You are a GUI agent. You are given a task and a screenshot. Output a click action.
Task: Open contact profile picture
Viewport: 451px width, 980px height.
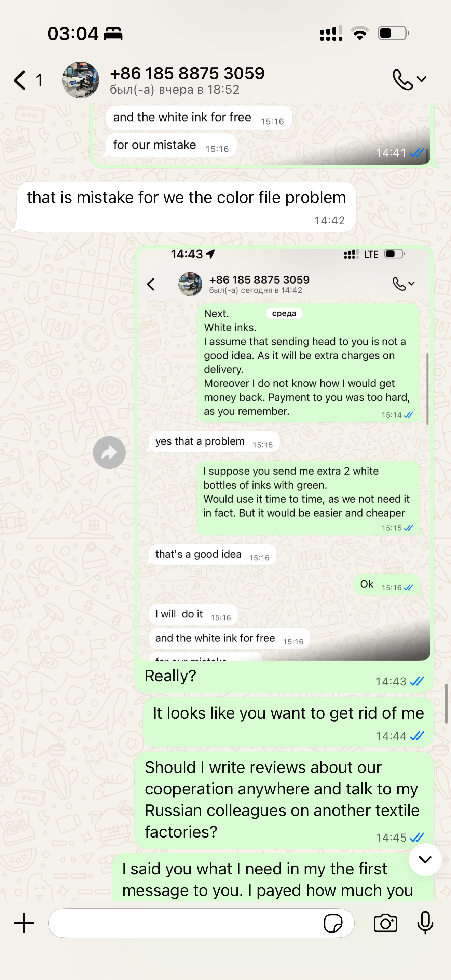click(81, 80)
